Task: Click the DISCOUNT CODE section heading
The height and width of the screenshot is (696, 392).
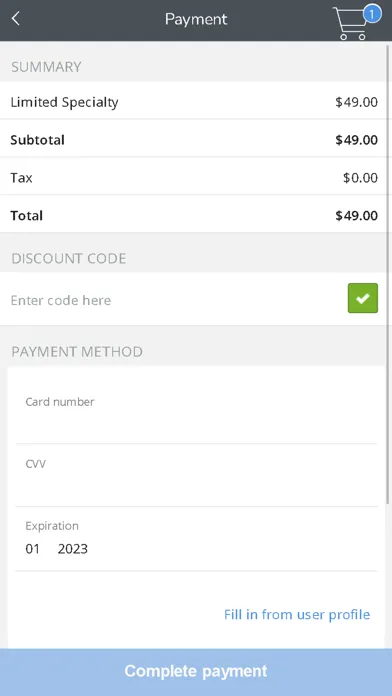Action: point(69,258)
